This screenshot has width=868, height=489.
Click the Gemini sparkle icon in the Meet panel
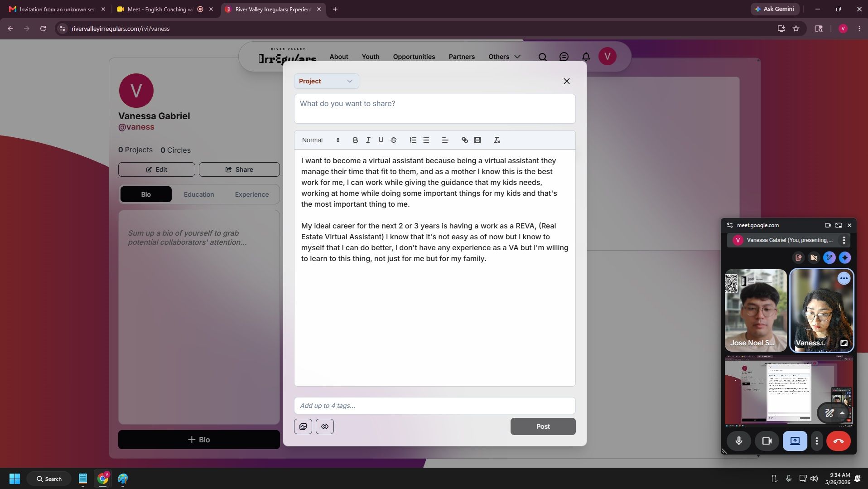[x=844, y=258]
